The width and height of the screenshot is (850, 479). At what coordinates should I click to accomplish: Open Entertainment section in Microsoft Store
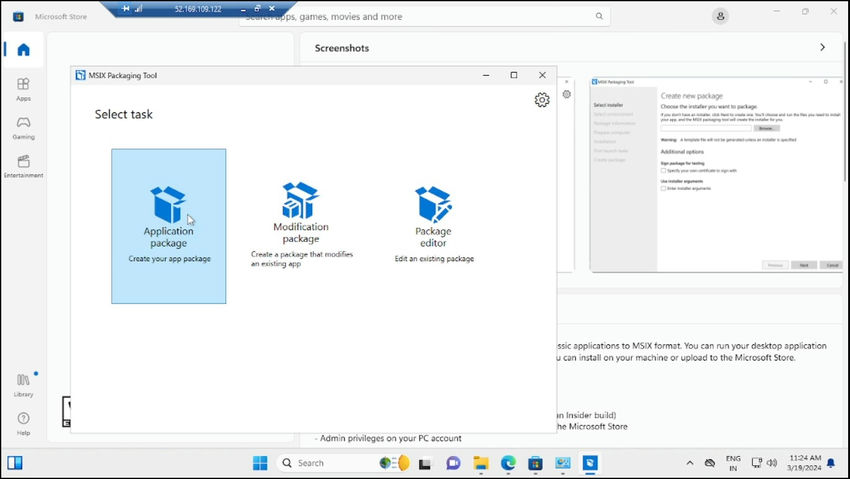pos(23,166)
